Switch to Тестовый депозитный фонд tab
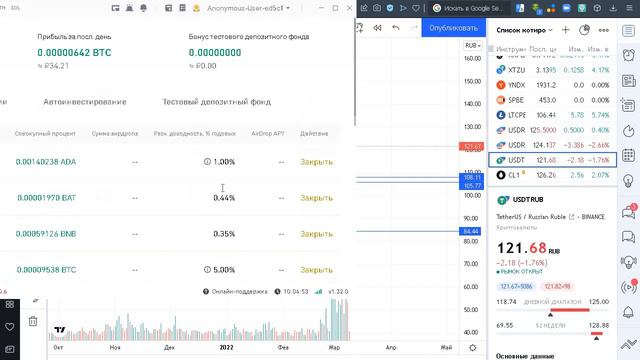The width and height of the screenshot is (640, 360). [x=217, y=102]
